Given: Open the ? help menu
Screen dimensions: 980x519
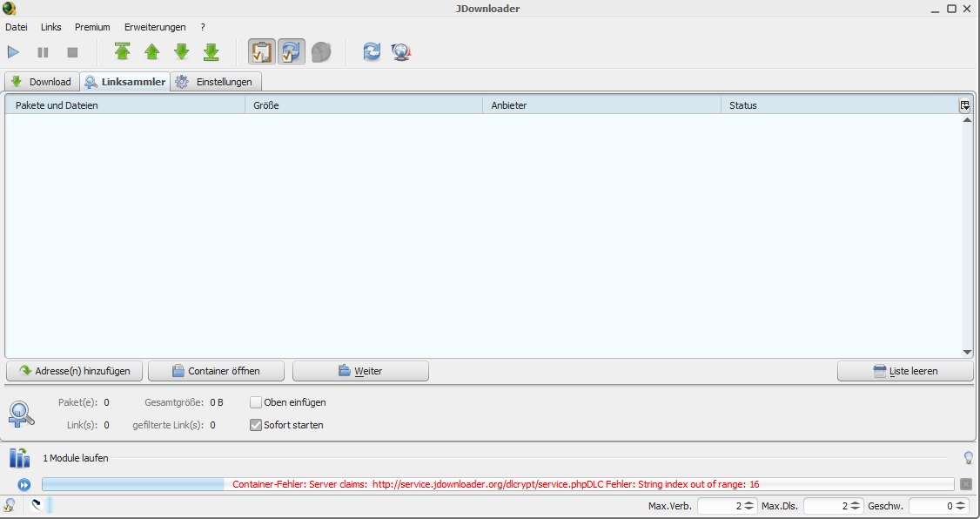Looking at the screenshot, I should click(203, 27).
